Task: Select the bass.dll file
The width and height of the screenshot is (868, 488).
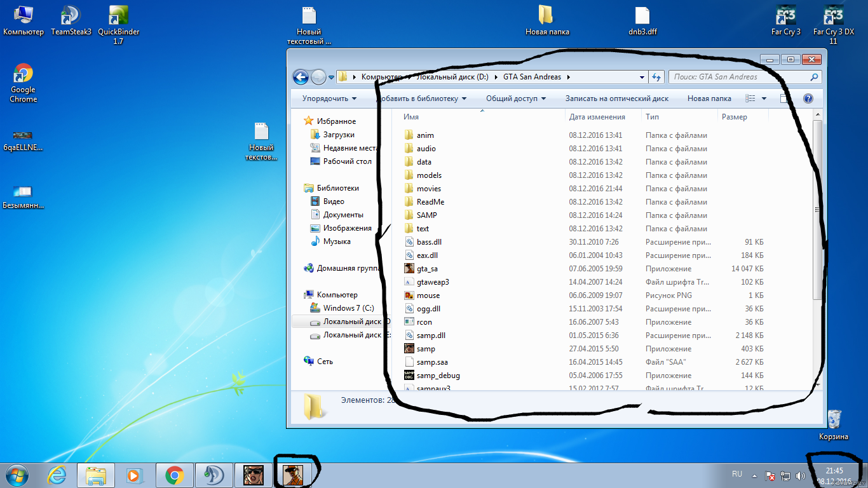Action: (429, 242)
